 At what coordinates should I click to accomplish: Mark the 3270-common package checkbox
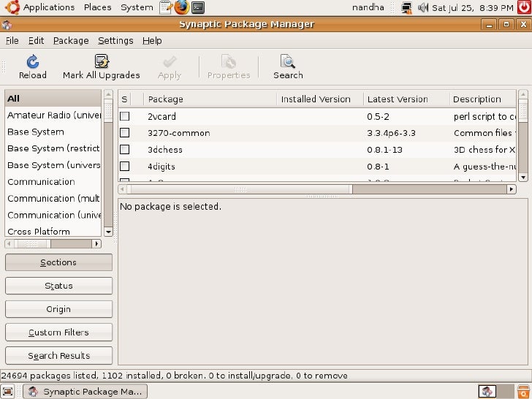(x=124, y=133)
